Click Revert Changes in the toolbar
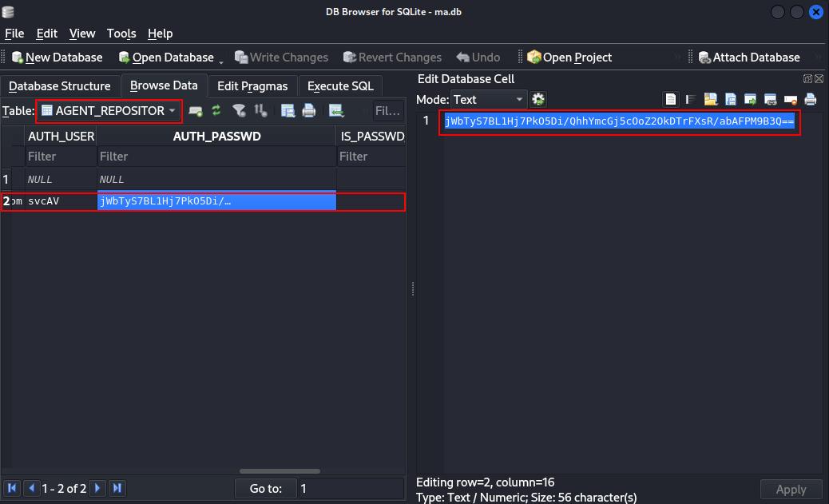The height and width of the screenshot is (504, 829). (x=392, y=58)
